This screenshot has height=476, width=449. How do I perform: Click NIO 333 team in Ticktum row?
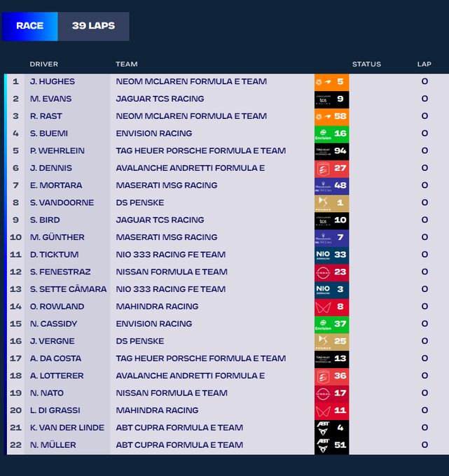point(171,254)
